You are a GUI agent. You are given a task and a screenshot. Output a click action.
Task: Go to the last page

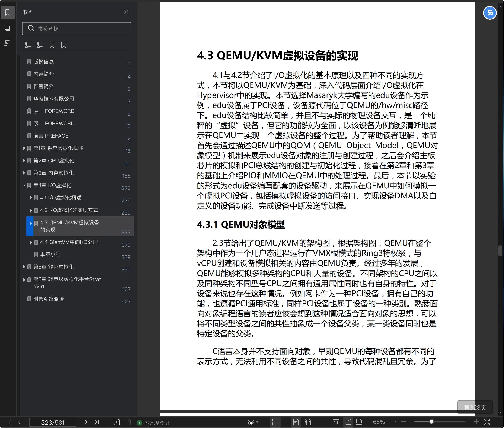coord(97,422)
